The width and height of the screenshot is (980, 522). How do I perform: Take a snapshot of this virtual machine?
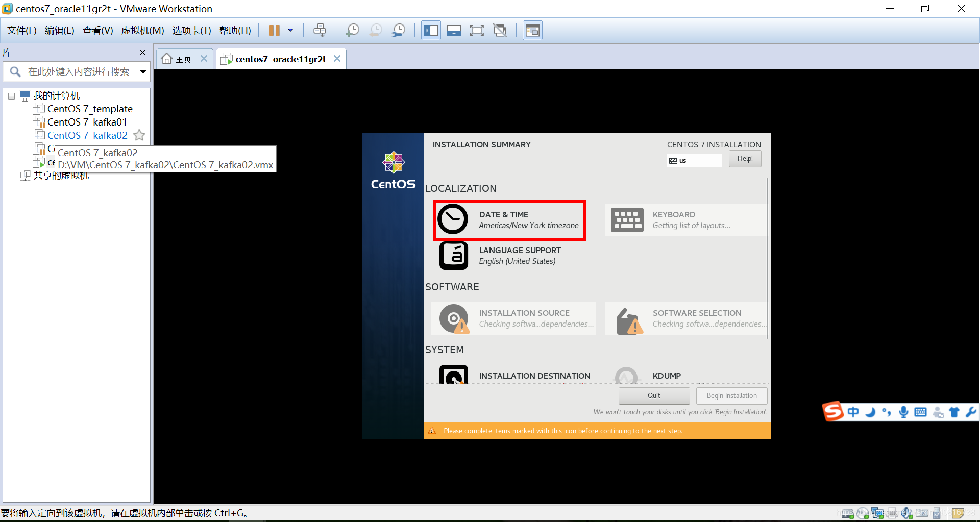click(x=352, y=31)
